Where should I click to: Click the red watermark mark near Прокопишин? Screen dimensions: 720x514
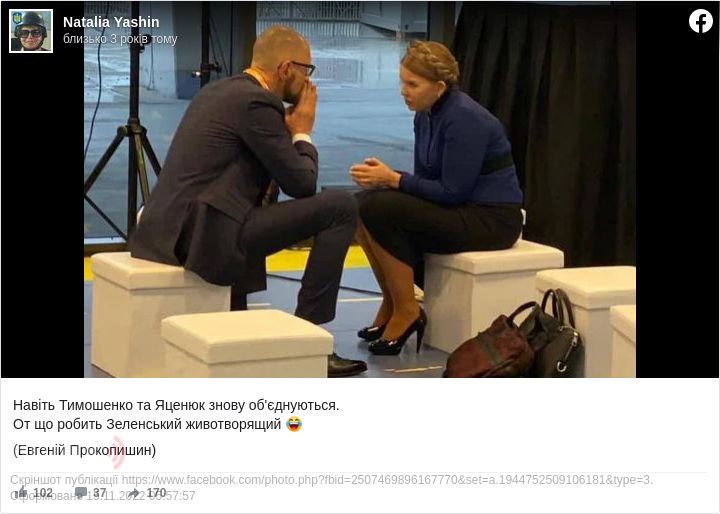tap(118, 452)
